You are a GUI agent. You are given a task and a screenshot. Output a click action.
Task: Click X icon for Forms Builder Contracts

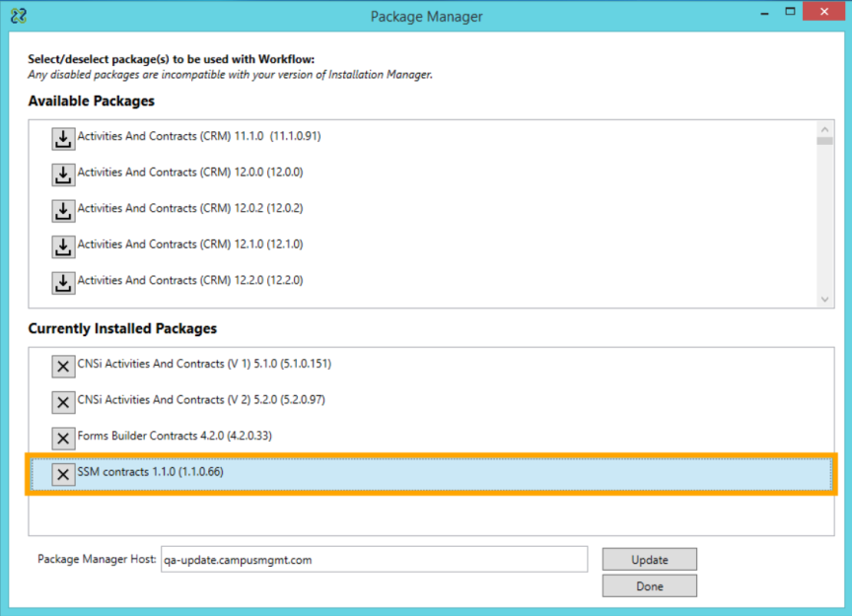click(x=63, y=439)
